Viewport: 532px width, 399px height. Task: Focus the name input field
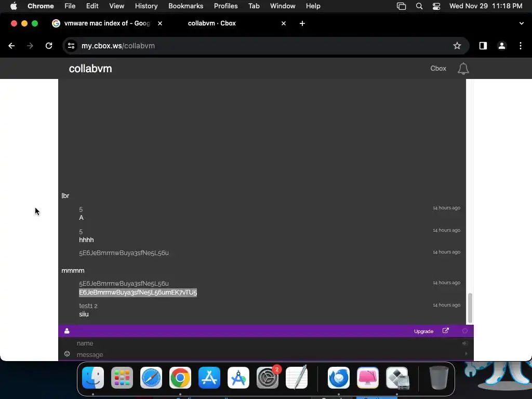(x=267, y=343)
